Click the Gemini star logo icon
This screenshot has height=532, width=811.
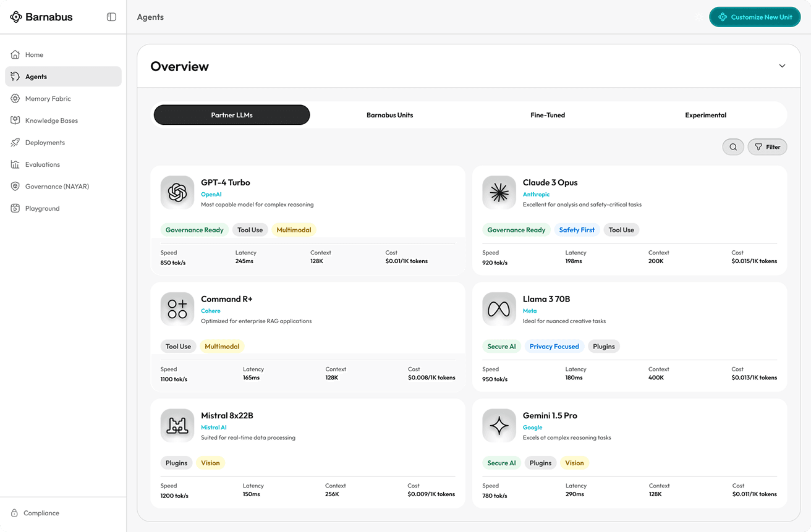coord(499,426)
